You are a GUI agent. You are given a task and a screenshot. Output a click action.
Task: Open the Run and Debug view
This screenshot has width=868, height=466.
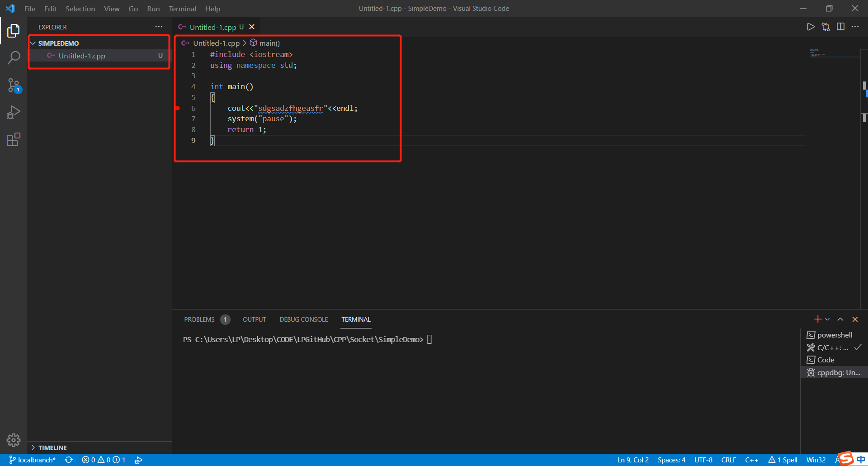click(x=14, y=112)
